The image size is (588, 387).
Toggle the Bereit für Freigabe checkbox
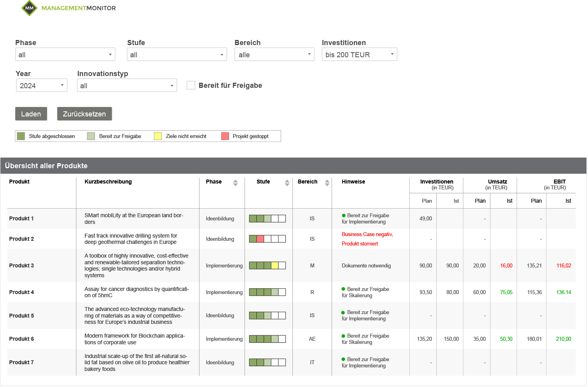point(191,85)
